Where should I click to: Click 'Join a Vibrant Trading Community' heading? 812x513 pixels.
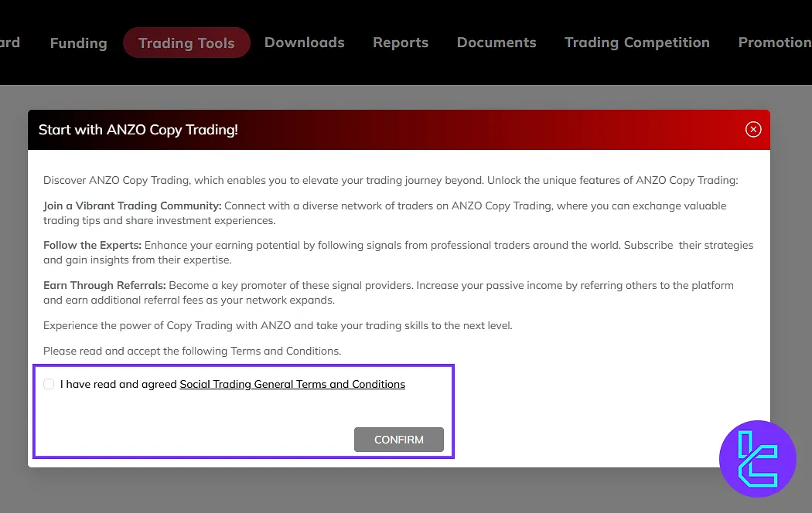[x=132, y=206]
